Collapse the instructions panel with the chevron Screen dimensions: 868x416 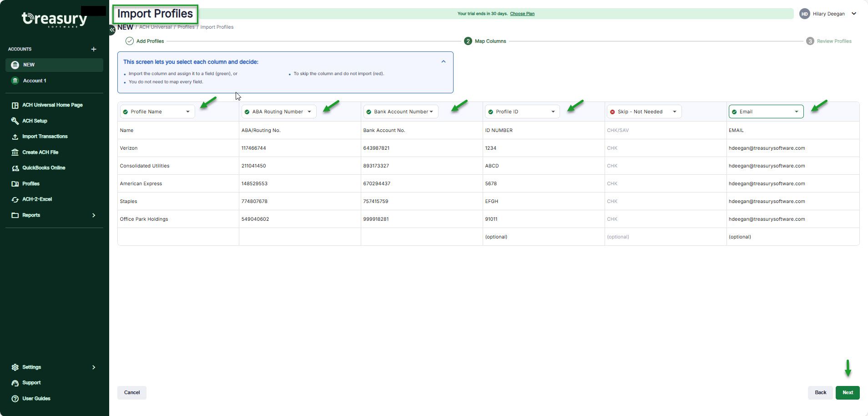click(443, 61)
